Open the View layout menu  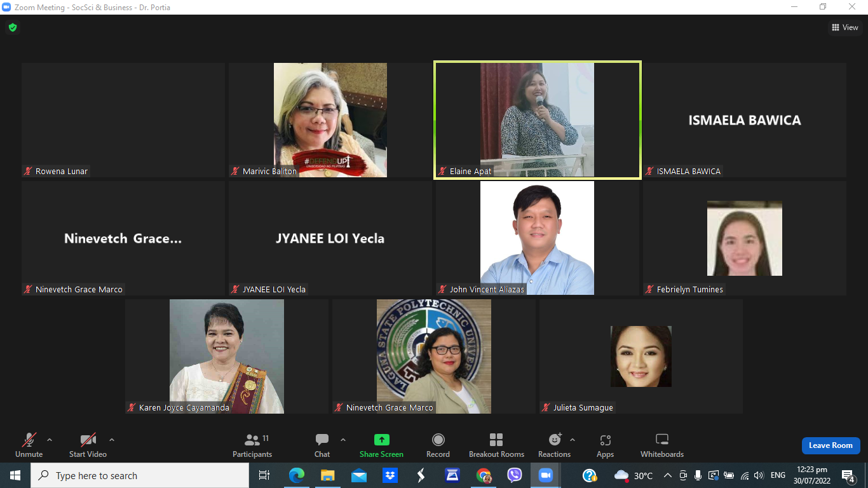844,27
